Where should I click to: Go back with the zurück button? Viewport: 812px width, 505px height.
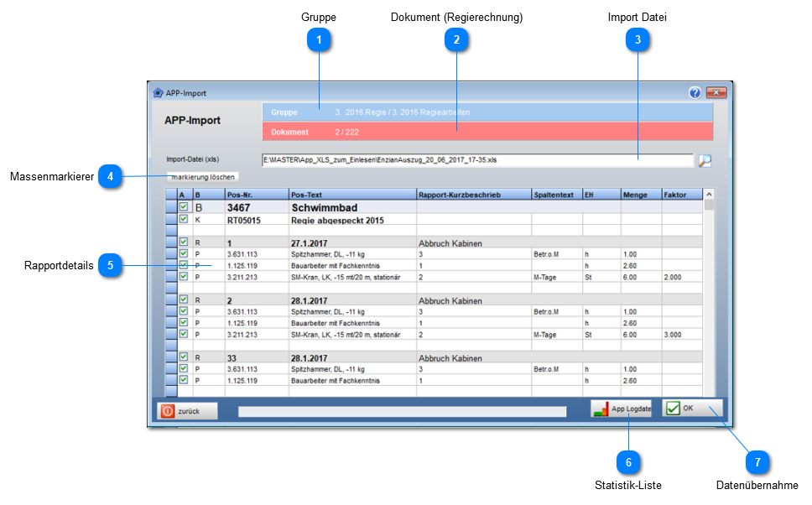click(187, 411)
